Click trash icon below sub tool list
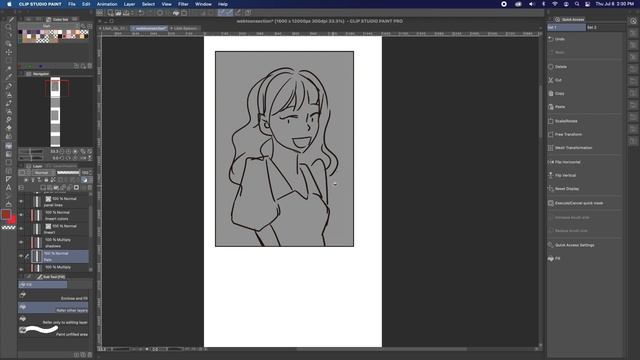This screenshot has width=640, height=360. 90,355
